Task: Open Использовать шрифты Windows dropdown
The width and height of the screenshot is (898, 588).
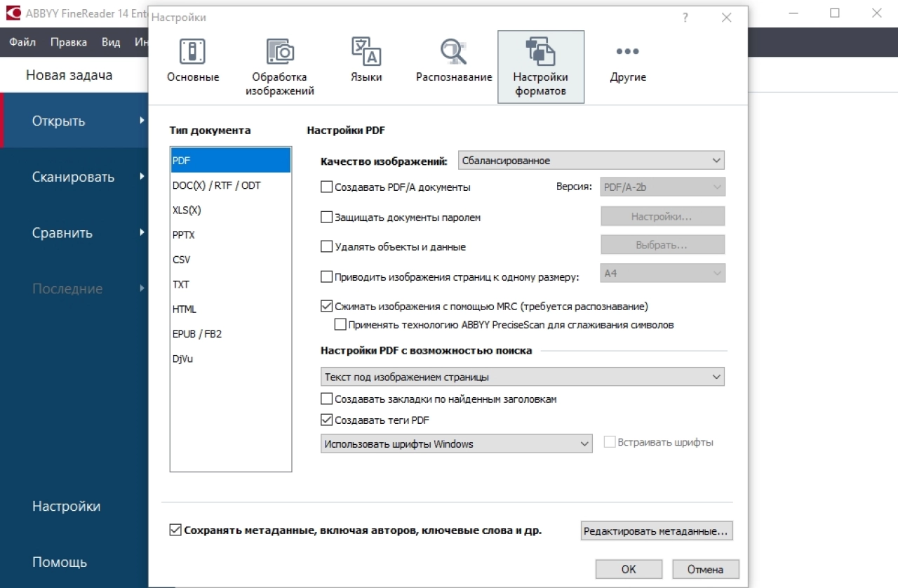Action: point(456,443)
